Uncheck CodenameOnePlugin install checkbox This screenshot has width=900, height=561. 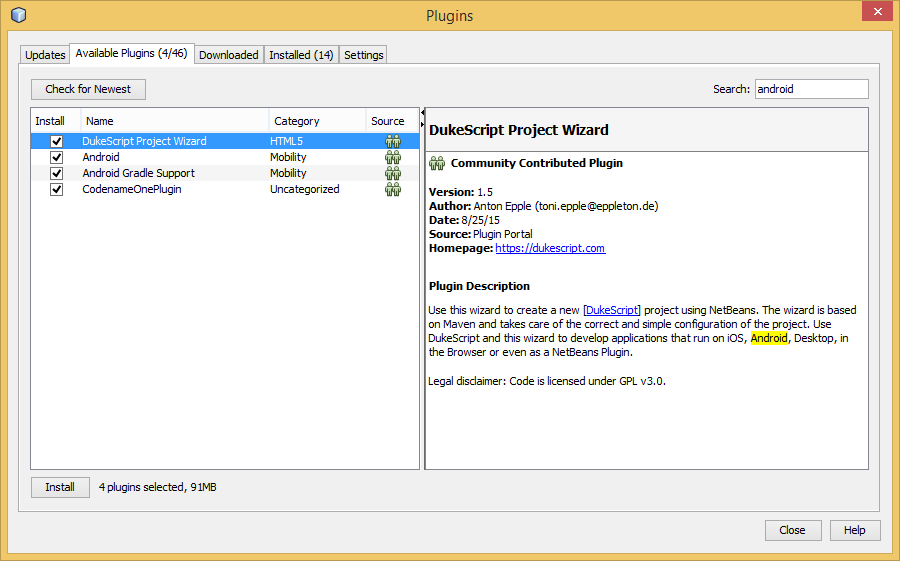pos(56,189)
